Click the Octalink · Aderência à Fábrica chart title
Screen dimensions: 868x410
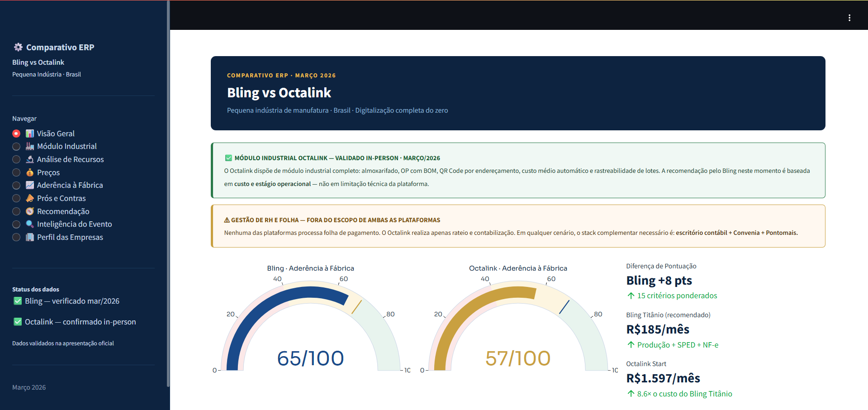(518, 268)
